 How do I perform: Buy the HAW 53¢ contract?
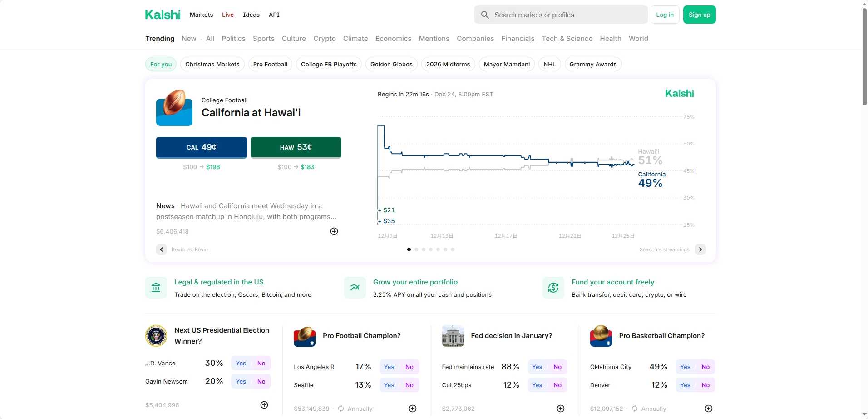(296, 147)
